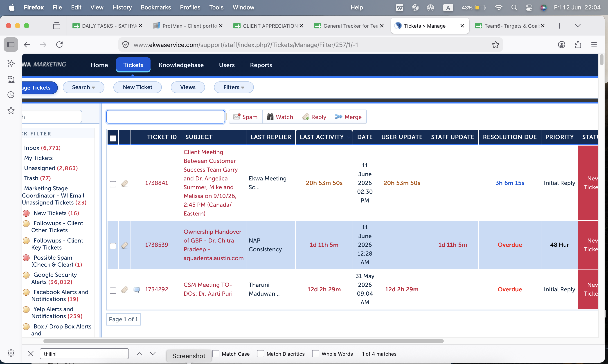Click ticket icon in row 1738841
This screenshot has width=608, height=364.
[x=125, y=183]
